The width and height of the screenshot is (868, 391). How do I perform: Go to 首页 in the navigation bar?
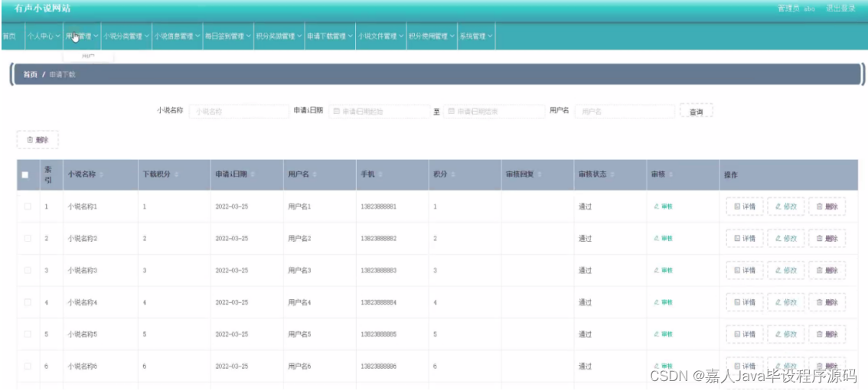click(9, 36)
